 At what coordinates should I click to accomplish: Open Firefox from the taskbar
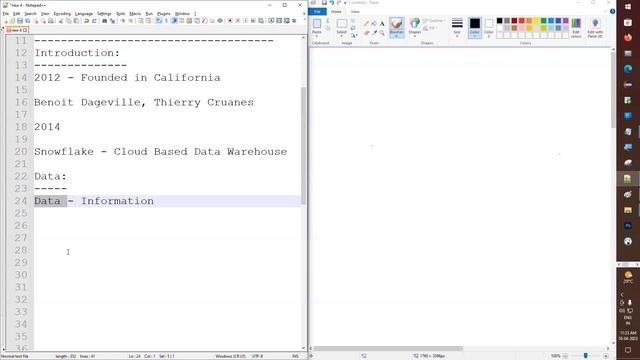pyautogui.click(x=628, y=38)
